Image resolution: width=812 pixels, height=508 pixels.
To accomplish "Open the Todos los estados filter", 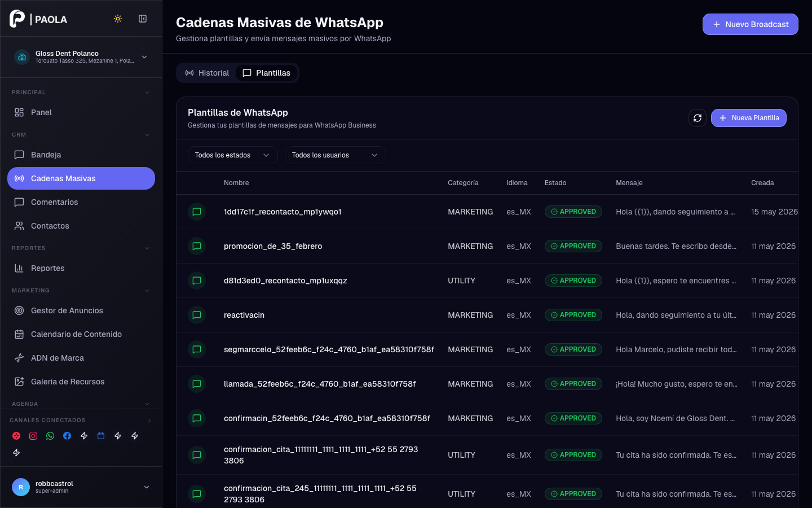I will 232,155.
